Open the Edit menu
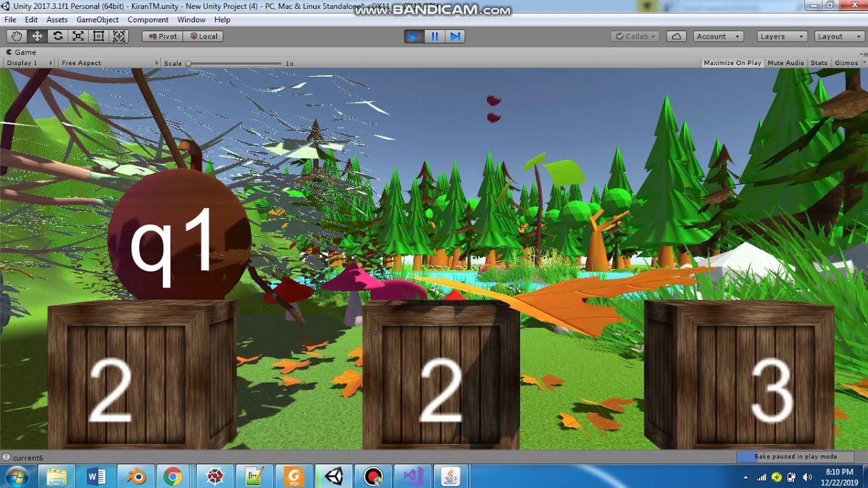 (31, 20)
